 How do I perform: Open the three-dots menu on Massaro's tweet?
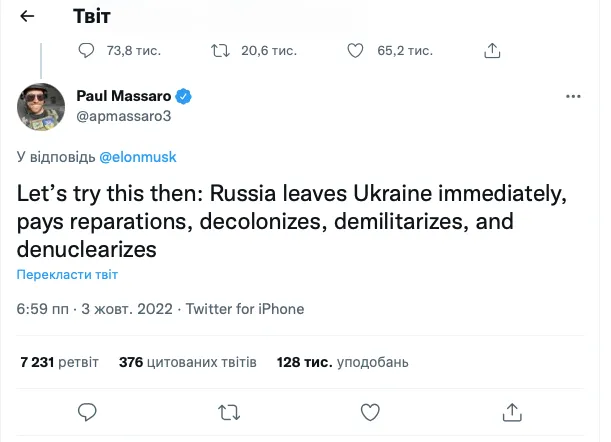click(573, 97)
